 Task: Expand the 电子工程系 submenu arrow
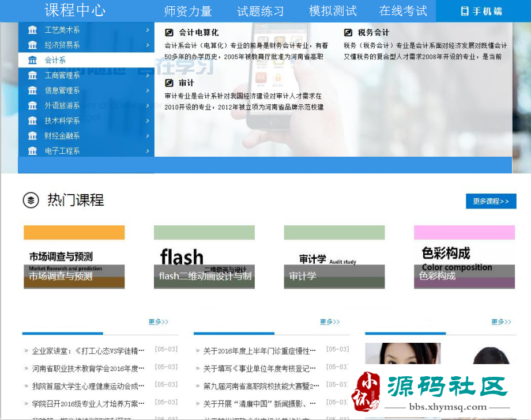[148, 150]
